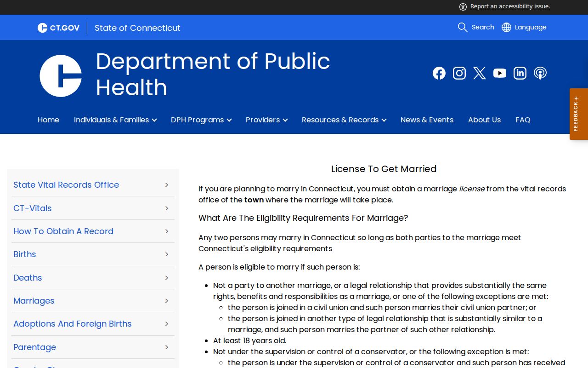The image size is (588, 368).
Task: Expand Resources & Records menu
Action: click(344, 120)
